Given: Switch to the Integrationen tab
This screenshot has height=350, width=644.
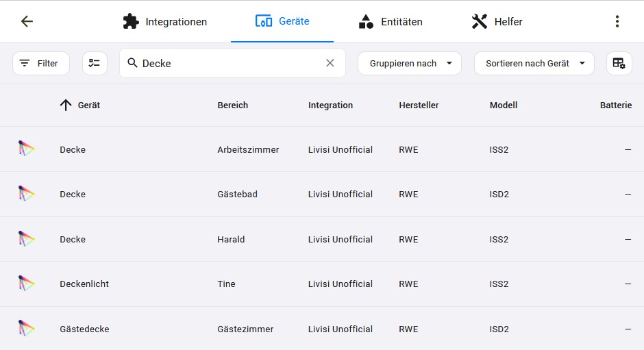Looking at the screenshot, I should click(164, 21).
